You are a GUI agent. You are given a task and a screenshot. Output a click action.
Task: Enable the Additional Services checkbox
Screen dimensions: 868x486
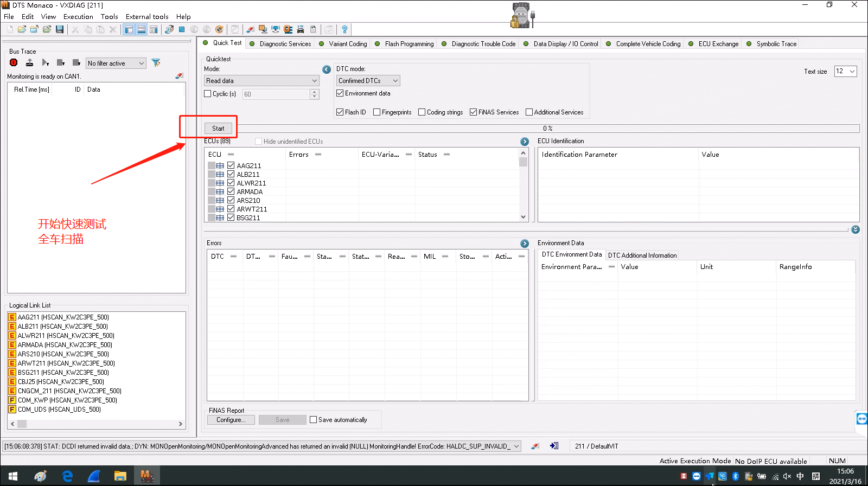pyautogui.click(x=529, y=112)
